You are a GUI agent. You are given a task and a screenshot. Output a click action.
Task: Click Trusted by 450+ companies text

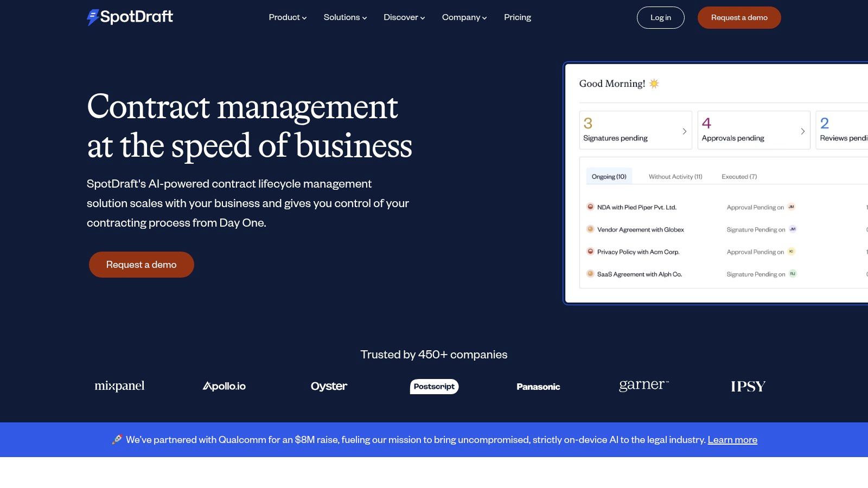(434, 355)
